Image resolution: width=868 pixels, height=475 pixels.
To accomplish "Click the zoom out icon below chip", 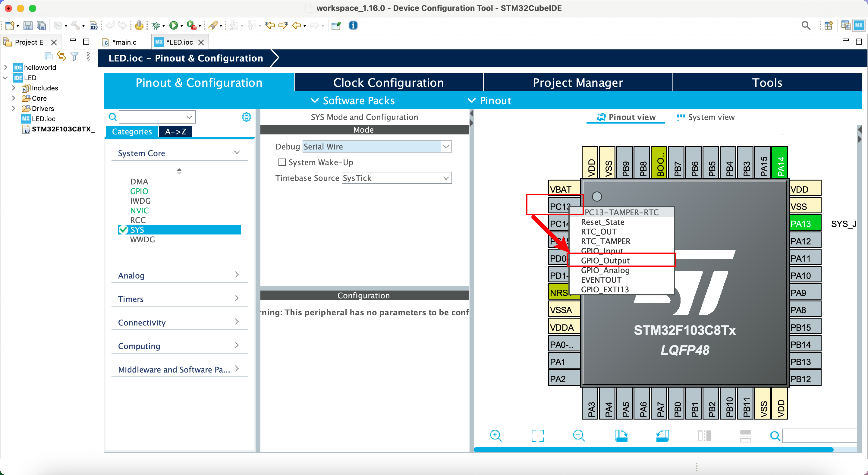I will coord(579,436).
